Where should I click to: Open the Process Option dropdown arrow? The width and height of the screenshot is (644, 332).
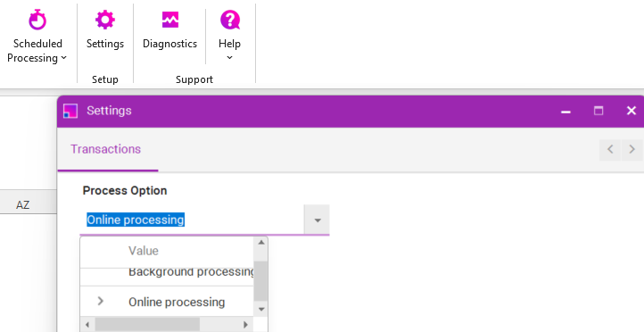tap(317, 220)
